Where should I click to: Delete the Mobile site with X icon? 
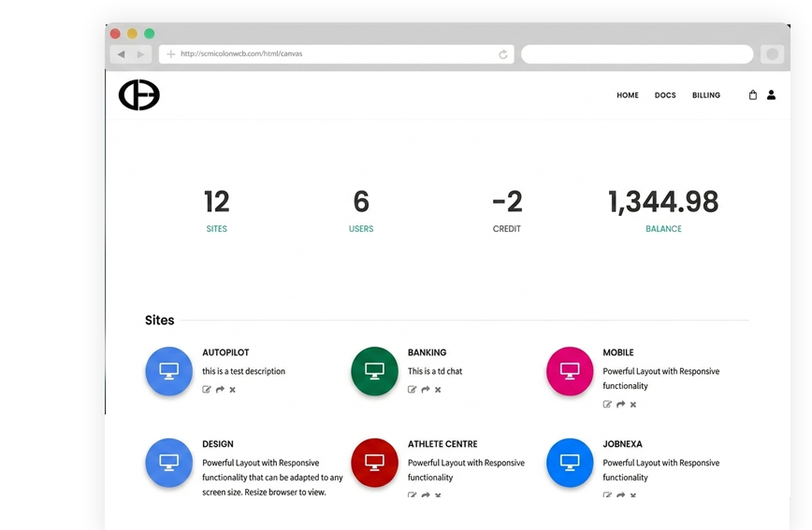633,405
